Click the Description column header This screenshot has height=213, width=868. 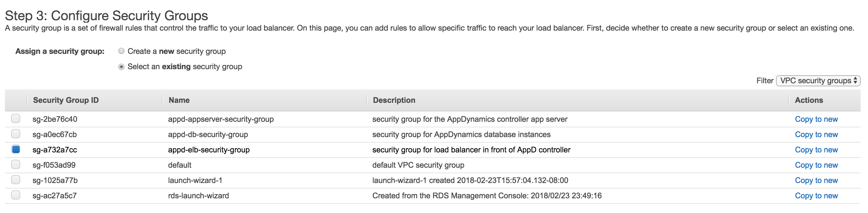tap(394, 100)
